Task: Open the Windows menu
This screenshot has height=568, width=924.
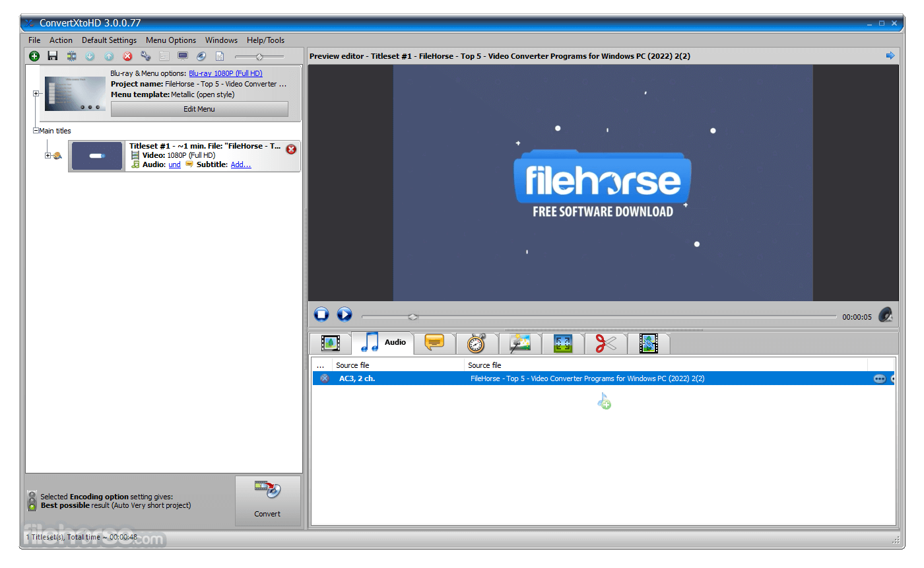Action: click(x=221, y=40)
